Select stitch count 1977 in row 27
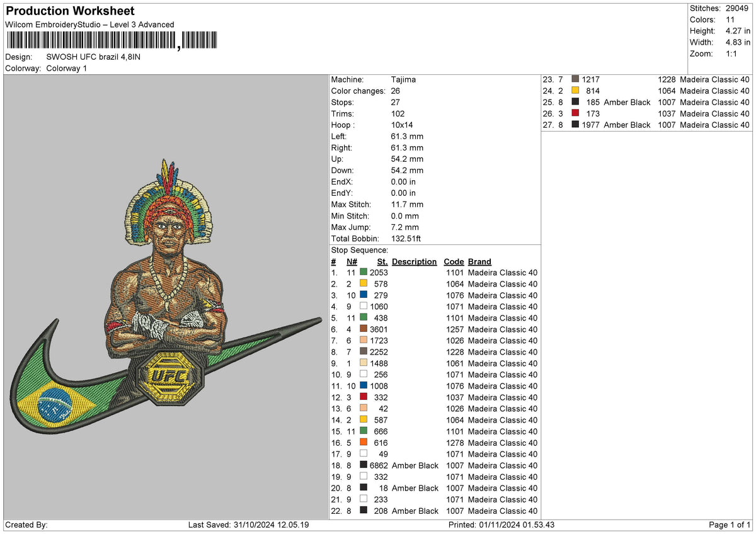 coord(591,125)
